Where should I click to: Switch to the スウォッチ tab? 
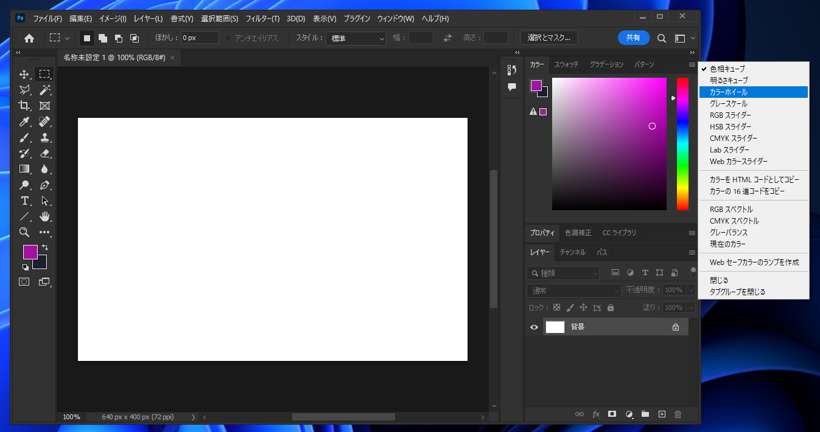point(566,64)
